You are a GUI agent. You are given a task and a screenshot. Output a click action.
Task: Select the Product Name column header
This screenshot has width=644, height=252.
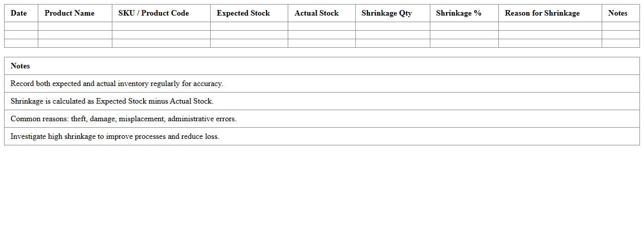tap(70, 13)
